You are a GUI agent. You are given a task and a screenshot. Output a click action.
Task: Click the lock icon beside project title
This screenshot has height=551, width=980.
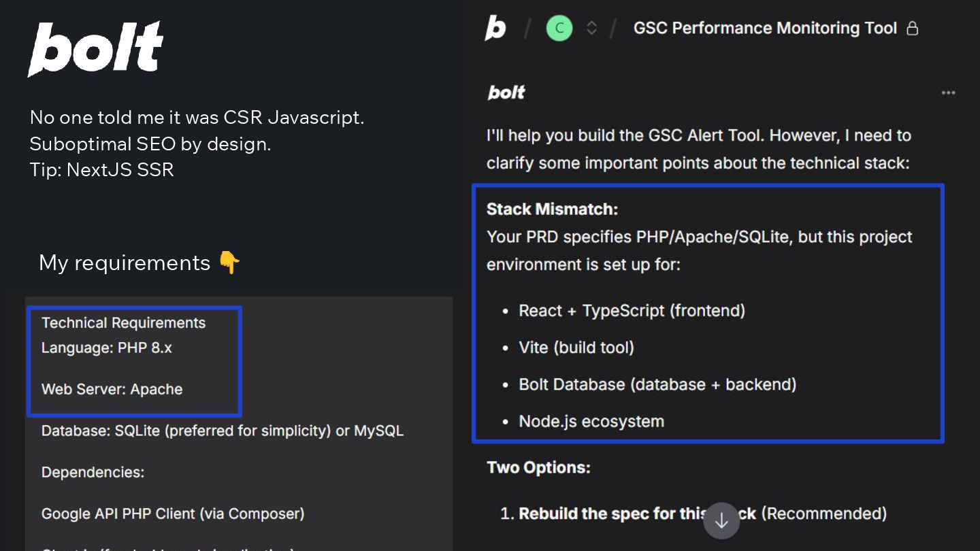pos(913,29)
